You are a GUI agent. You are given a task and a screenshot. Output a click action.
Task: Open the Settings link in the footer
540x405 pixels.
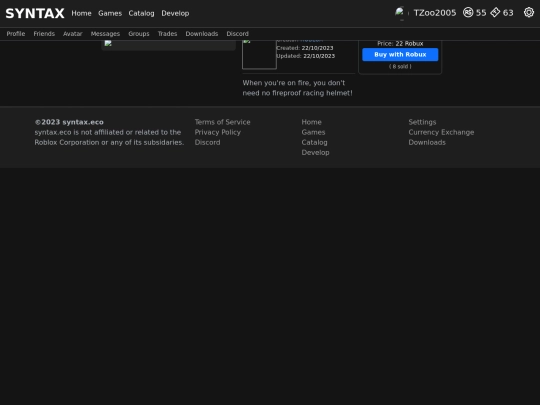(422, 122)
